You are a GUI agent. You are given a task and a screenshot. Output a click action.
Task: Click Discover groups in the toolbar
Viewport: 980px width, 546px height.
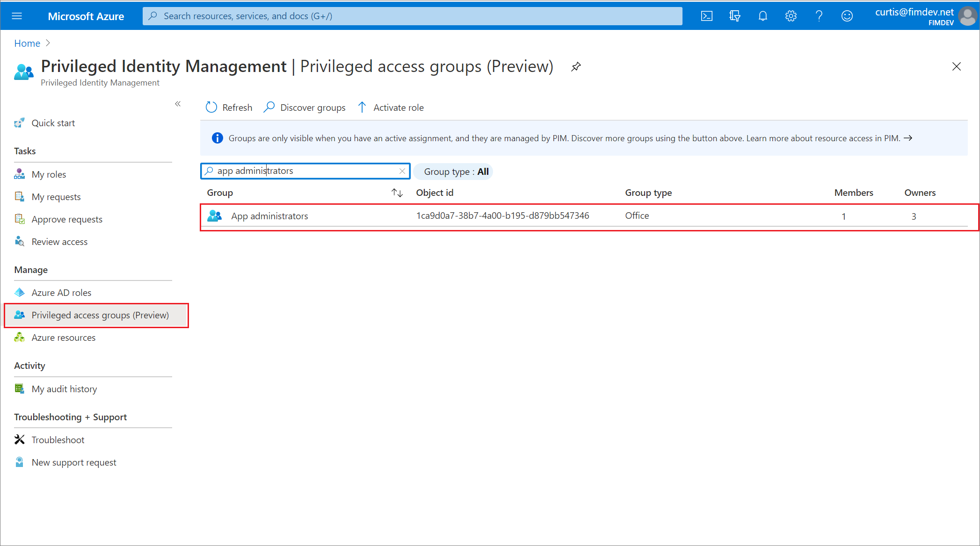(x=305, y=108)
